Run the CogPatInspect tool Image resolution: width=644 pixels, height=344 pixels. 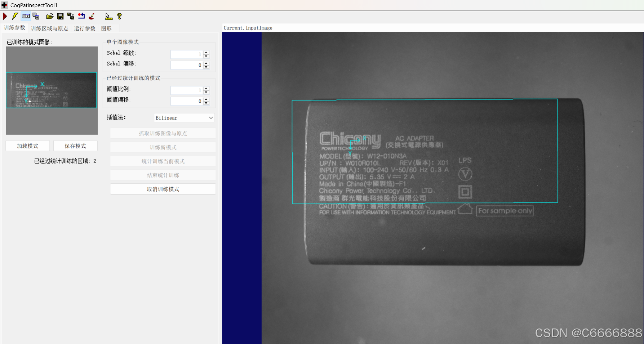[5, 16]
